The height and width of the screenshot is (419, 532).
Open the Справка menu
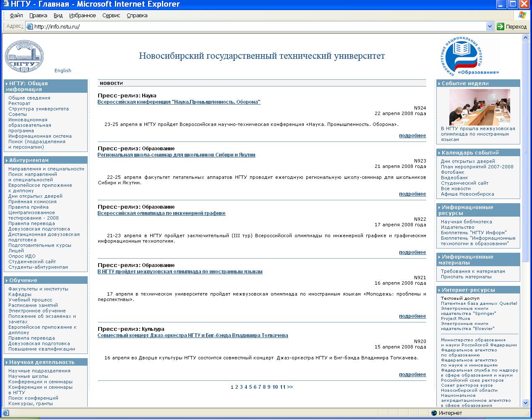[137, 16]
